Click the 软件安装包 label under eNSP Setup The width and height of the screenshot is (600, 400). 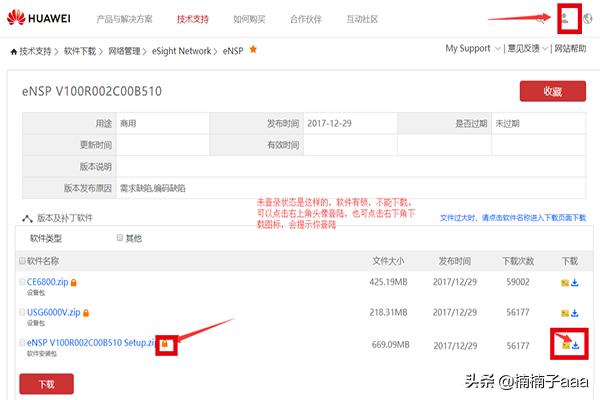pos(42,354)
